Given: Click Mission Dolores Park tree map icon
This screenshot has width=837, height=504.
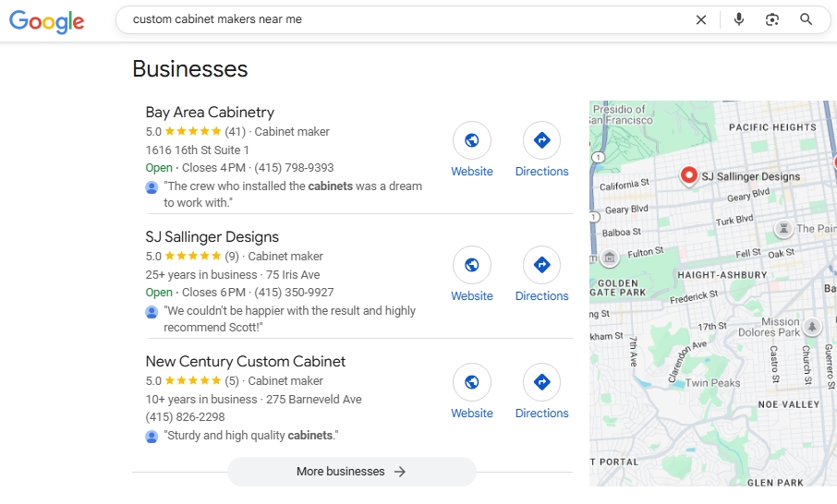Looking at the screenshot, I should click(812, 326).
